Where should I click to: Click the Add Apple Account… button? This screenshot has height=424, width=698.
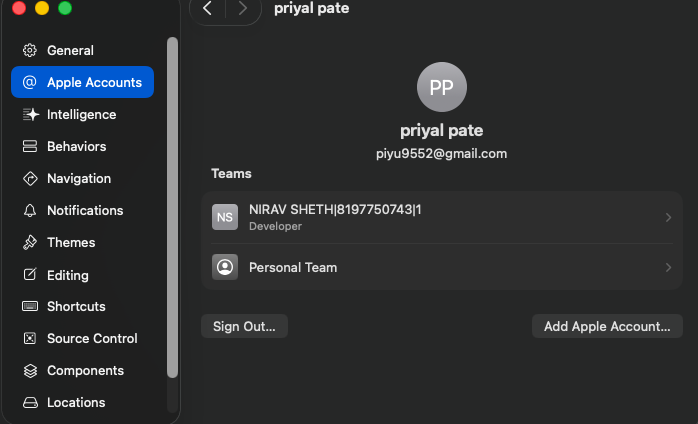(x=607, y=326)
